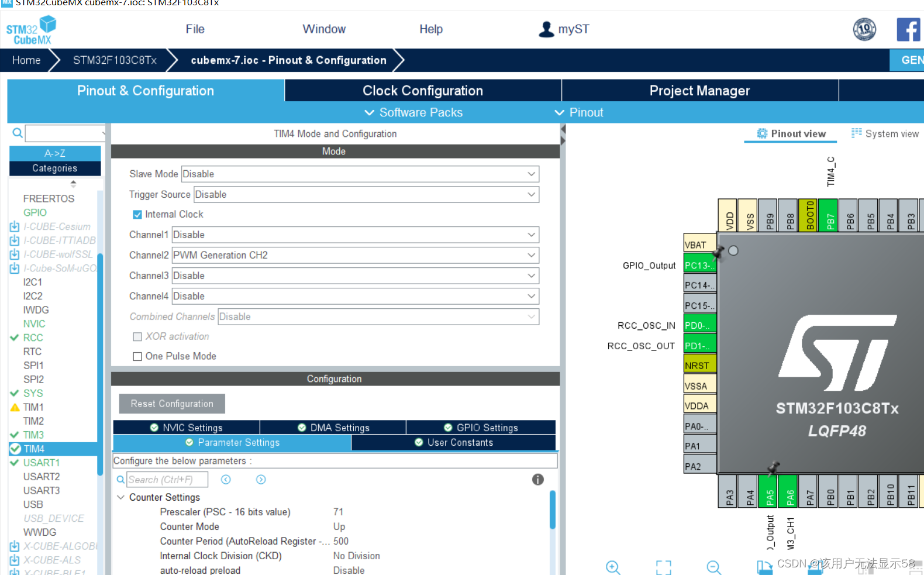The height and width of the screenshot is (575, 924).
Task: Open the myST user account icon
Action: (546, 29)
